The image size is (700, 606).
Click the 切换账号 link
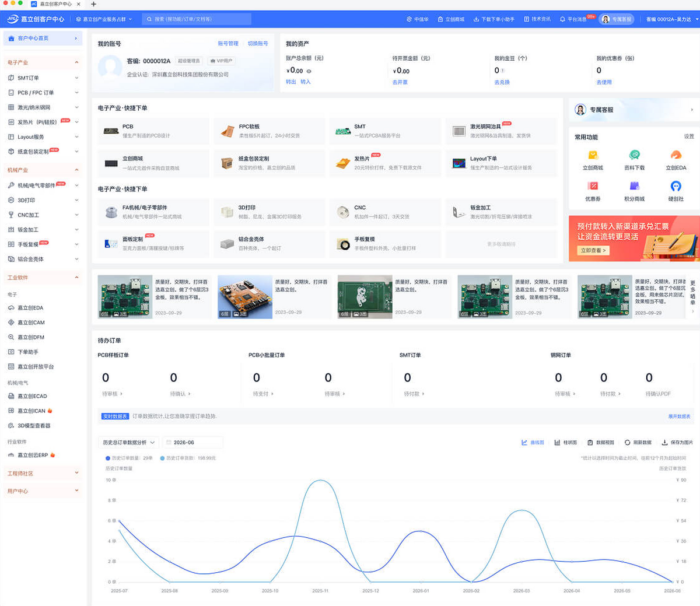[x=258, y=44]
